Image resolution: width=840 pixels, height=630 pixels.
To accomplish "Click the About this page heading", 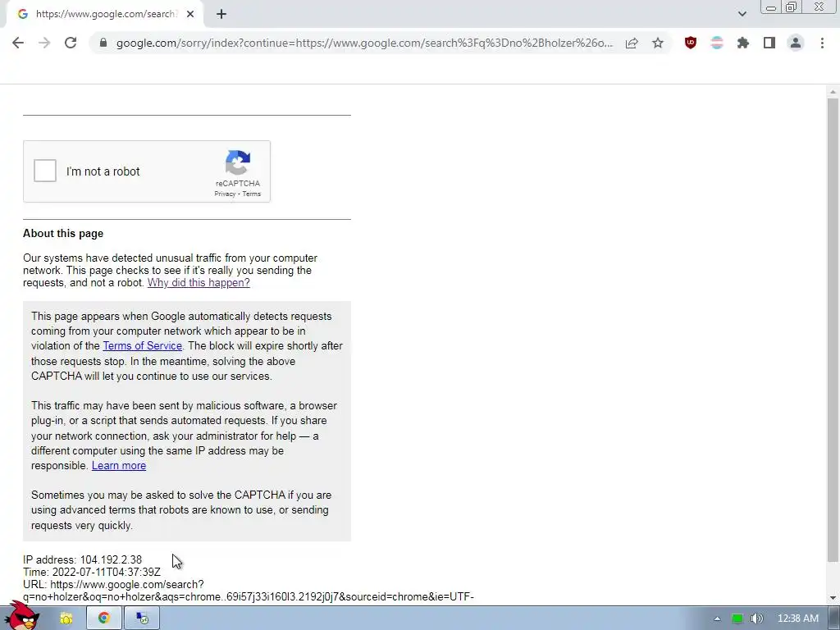I will coord(63,234).
